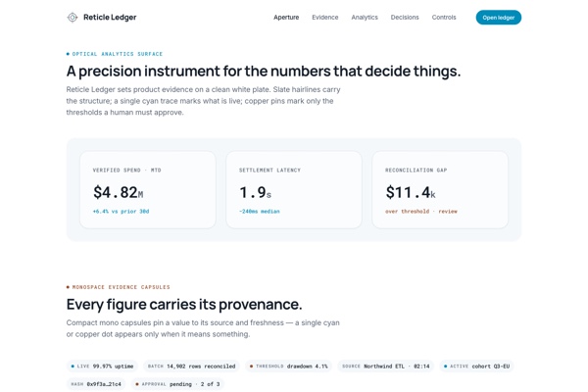This screenshot has width=588, height=392.
Task: Click the over threshold review text
Action: tap(421, 212)
